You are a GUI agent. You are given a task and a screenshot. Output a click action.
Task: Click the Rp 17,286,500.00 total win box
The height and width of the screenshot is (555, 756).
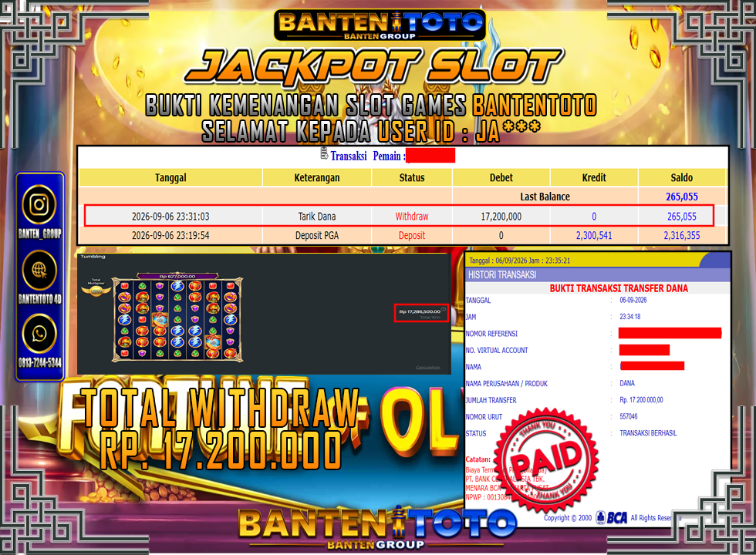coord(421,313)
